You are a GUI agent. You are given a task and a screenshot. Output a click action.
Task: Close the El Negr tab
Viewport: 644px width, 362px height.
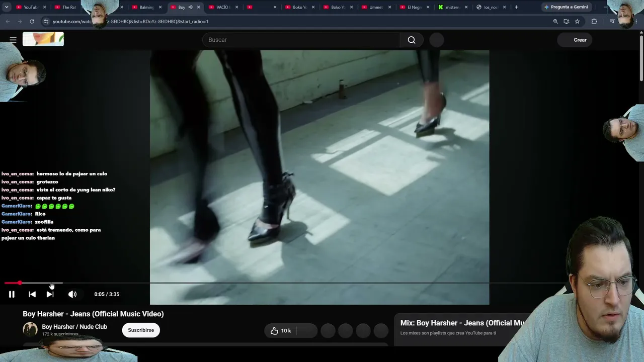click(428, 7)
